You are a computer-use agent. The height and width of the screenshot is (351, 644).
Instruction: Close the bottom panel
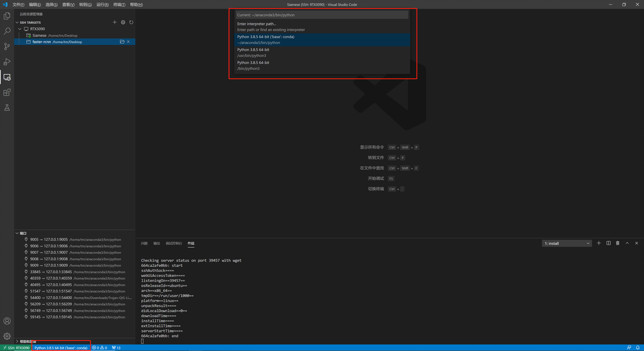coord(636,243)
